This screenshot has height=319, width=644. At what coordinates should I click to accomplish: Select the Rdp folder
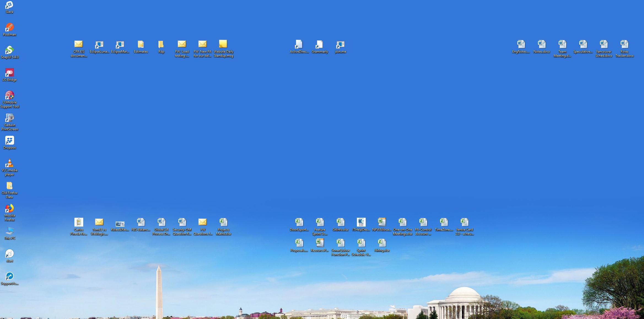click(161, 47)
